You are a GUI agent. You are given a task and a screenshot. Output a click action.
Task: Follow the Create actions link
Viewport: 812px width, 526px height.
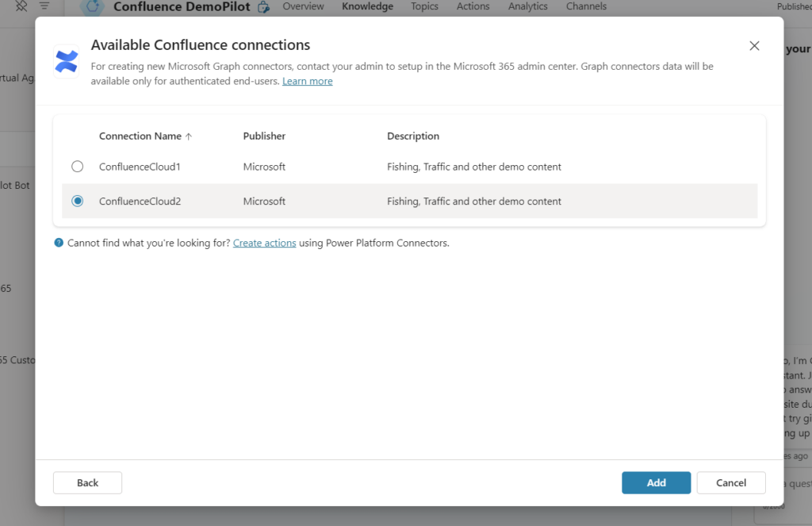(x=264, y=243)
